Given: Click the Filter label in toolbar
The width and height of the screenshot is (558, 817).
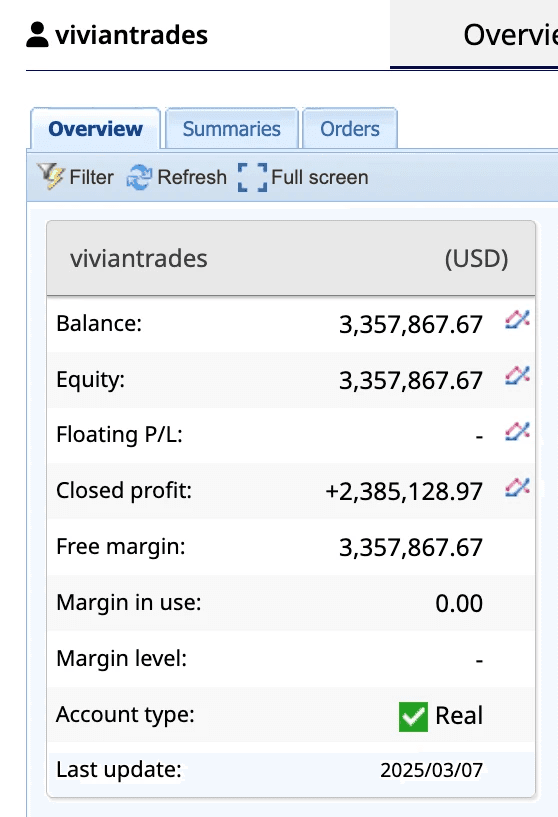Looking at the screenshot, I should [91, 177].
